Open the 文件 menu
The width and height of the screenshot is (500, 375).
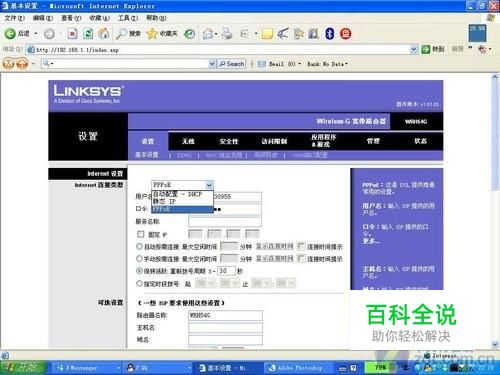[14, 18]
